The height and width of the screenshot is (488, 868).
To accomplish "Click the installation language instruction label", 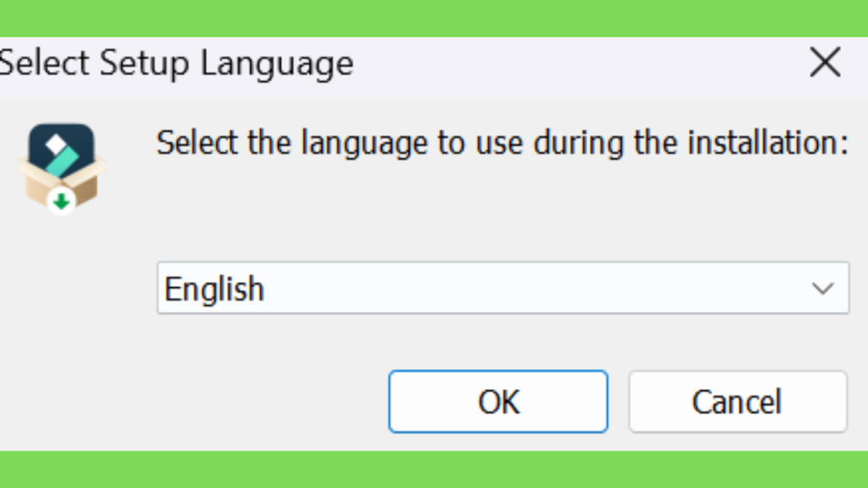I will (x=502, y=142).
